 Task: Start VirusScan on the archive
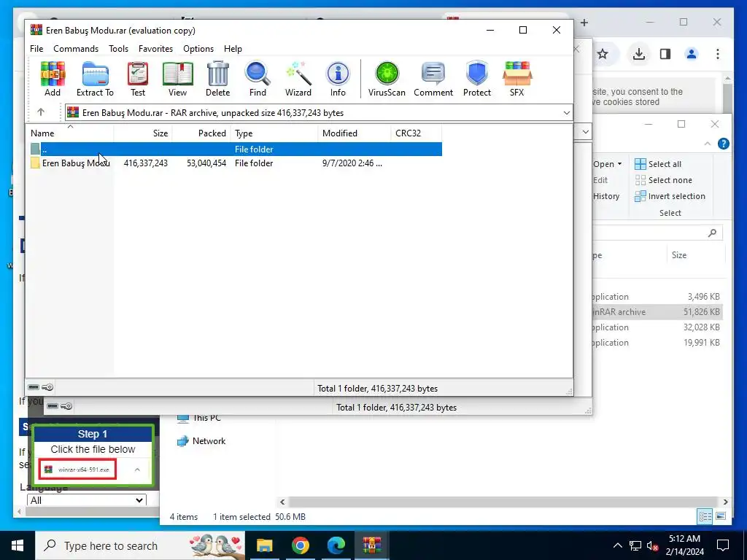click(387, 79)
